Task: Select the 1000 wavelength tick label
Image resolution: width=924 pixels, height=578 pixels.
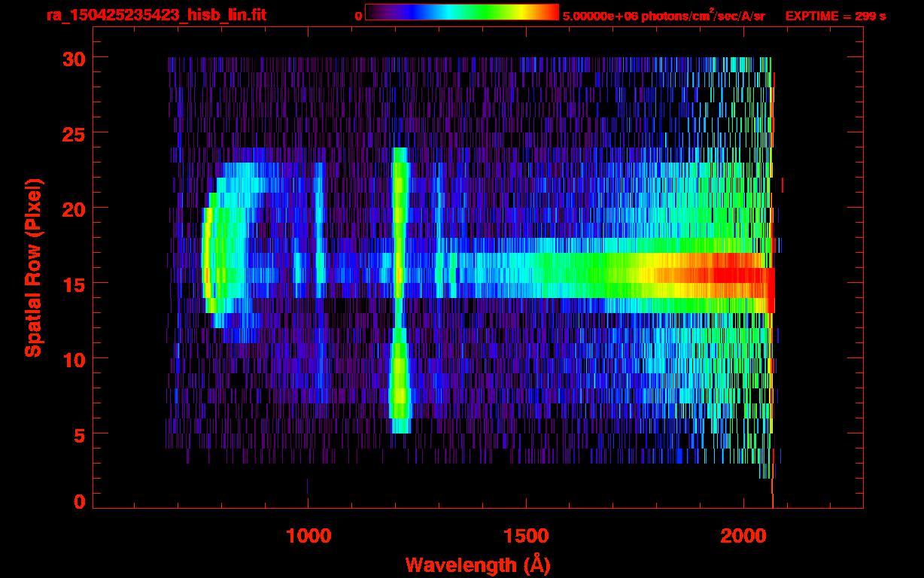Action: (308, 536)
